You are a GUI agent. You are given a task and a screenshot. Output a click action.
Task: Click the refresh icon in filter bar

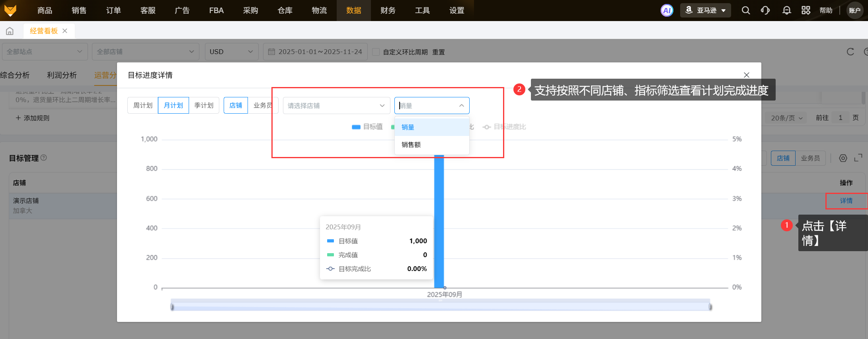pos(850,52)
